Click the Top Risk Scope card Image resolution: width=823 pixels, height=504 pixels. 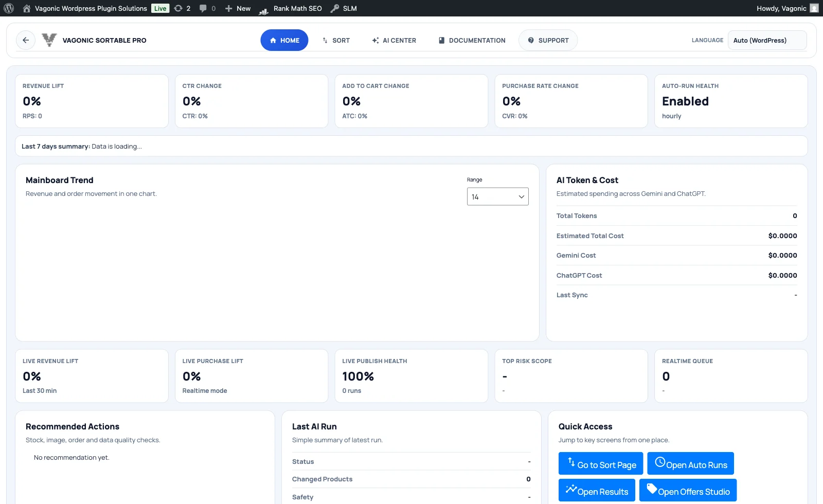point(571,376)
